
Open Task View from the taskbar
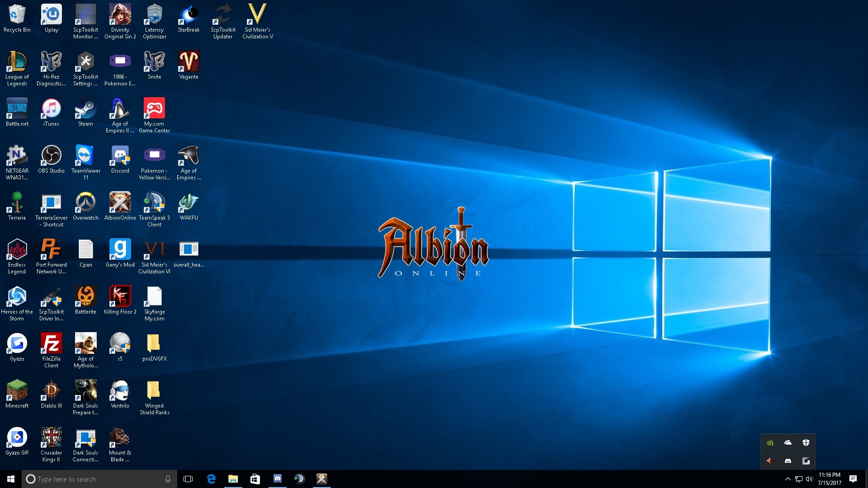[x=188, y=479]
